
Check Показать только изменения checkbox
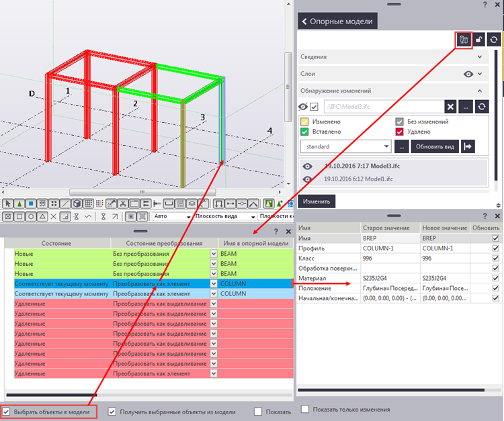pyautogui.click(x=306, y=409)
